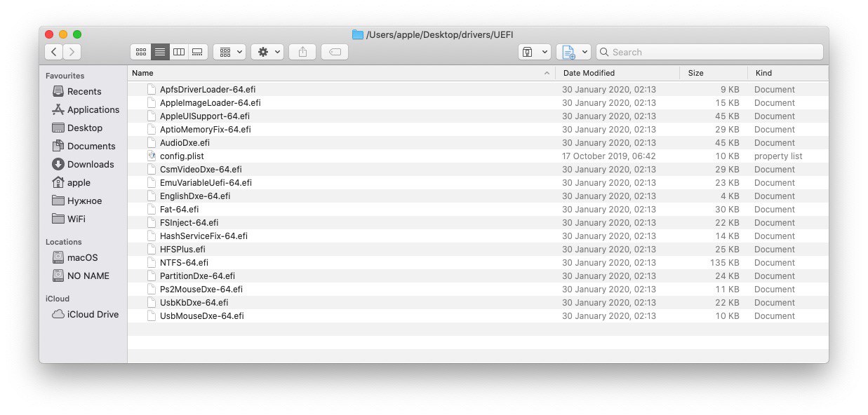This screenshot has height=415, width=868.
Task: Open Recents in the sidebar
Action: tap(76, 91)
